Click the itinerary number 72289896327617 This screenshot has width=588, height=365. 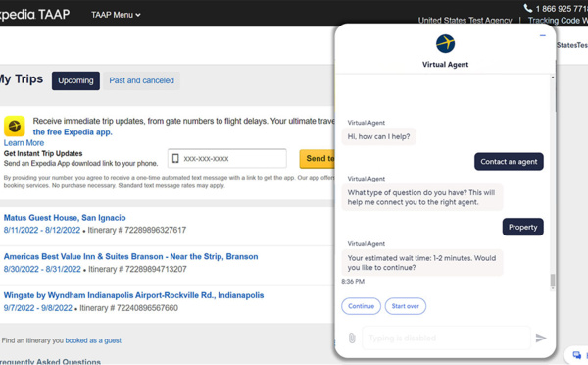click(155, 230)
